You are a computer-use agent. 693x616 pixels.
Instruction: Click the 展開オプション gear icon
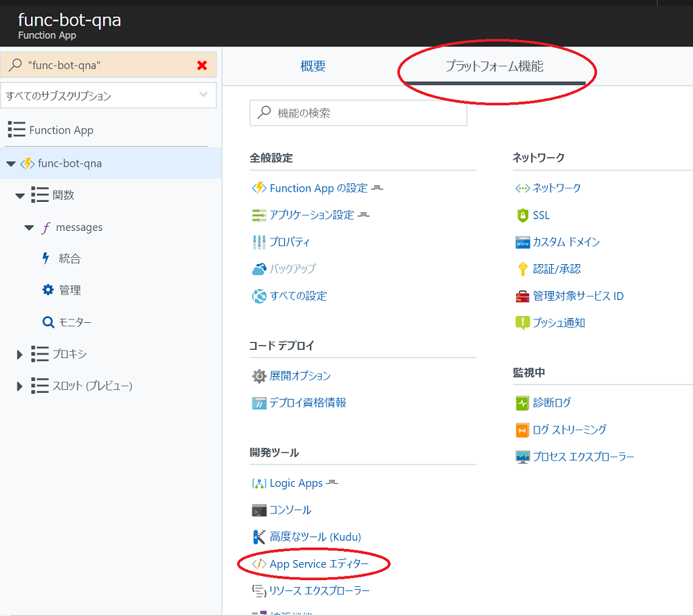259,376
